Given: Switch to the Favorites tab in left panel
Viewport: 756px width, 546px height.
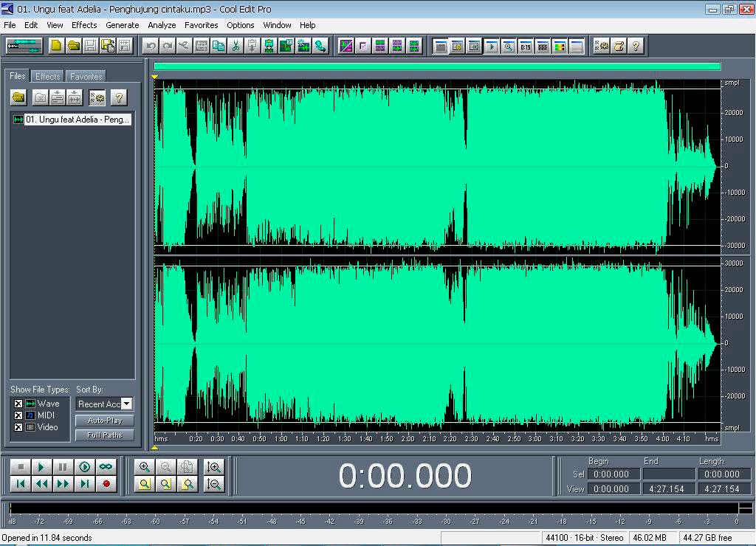Looking at the screenshot, I should [x=86, y=76].
